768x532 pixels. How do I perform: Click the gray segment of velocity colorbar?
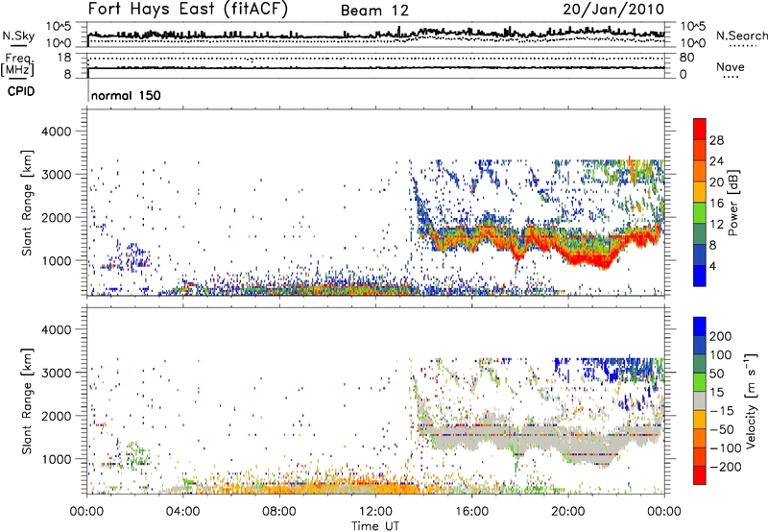(700, 400)
